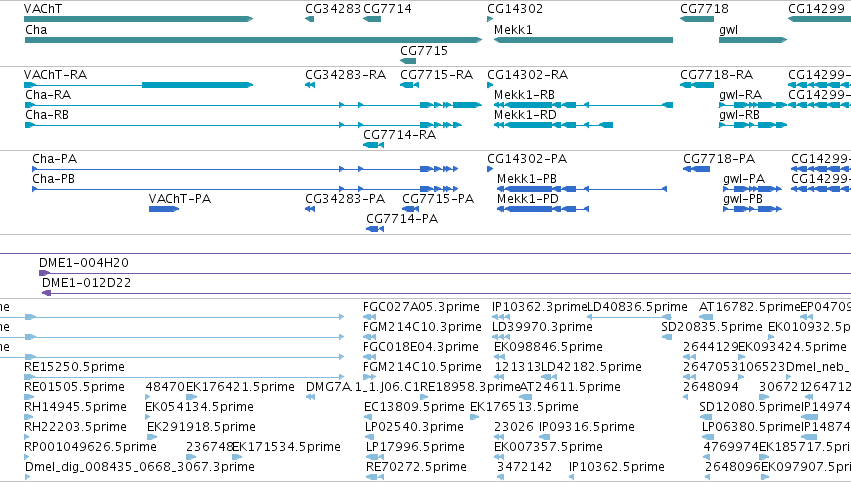Select the CG14302-PA protein label

527,158
